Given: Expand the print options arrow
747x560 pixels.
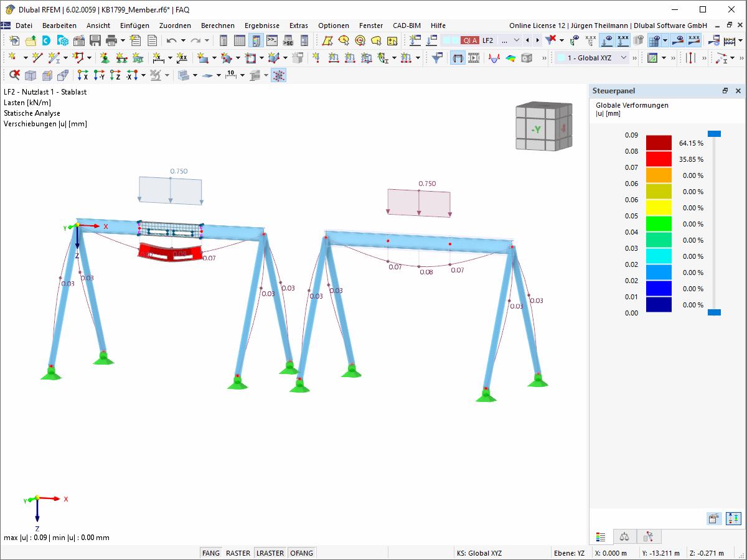Looking at the screenshot, I should coord(123,40).
